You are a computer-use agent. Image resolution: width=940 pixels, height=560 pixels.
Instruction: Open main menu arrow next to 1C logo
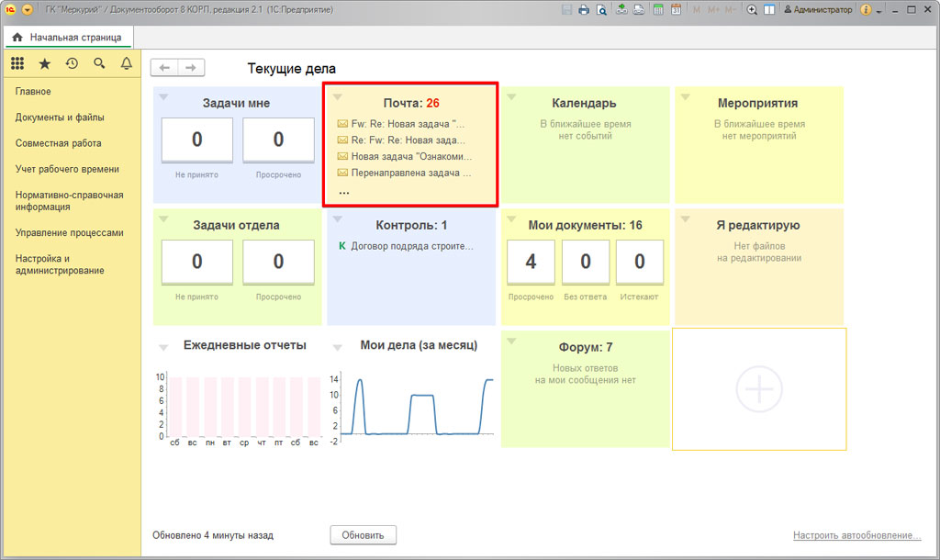click(x=27, y=10)
